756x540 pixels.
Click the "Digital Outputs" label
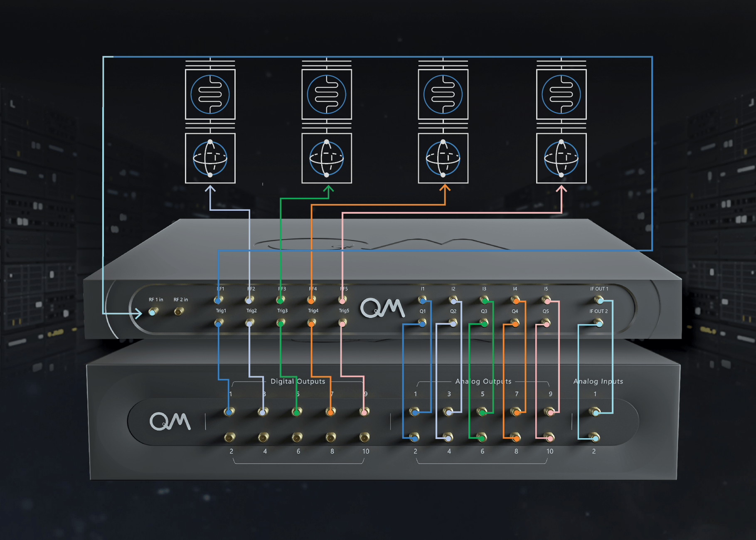coord(298,382)
